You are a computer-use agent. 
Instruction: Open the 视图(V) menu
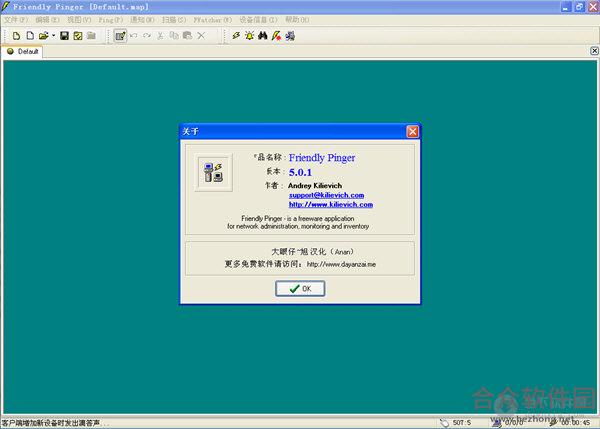click(79, 20)
